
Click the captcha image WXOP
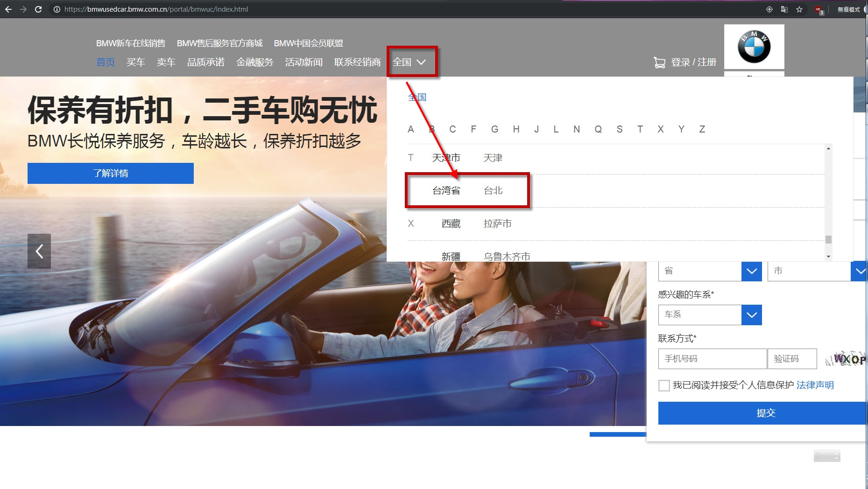click(x=846, y=359)
